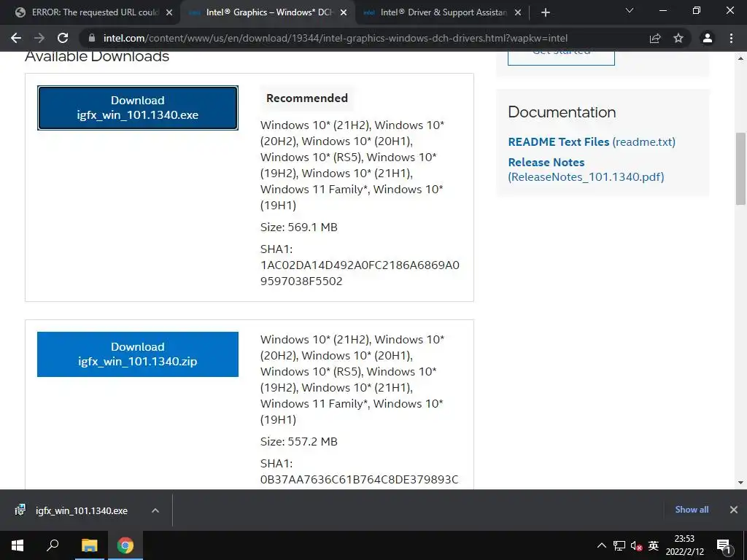Open Chrome's three-dot menu
This screenshot has height=560, width=747.
point(731,38)
